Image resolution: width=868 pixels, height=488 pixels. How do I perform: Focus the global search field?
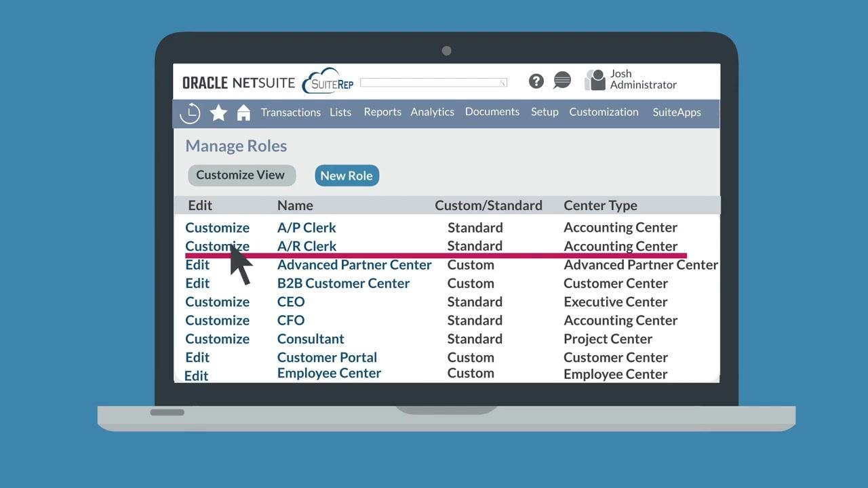[433, 83]
